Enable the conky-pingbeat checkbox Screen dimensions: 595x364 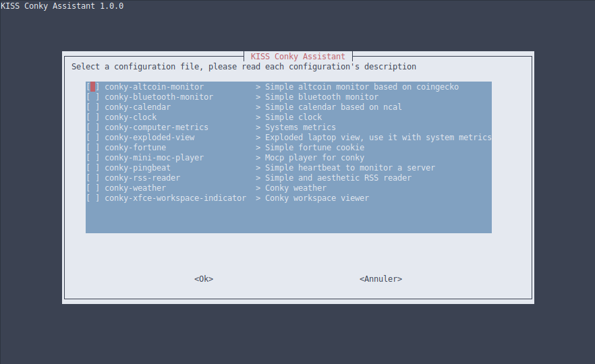point(92,168)
